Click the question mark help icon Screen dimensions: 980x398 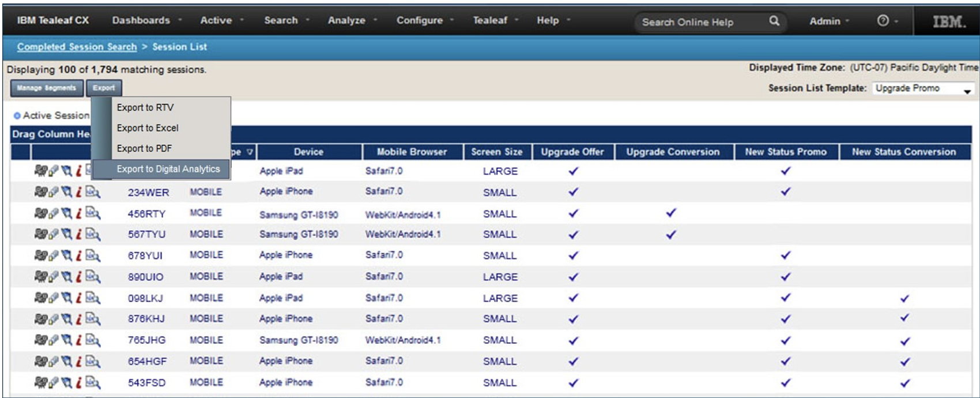883,21
